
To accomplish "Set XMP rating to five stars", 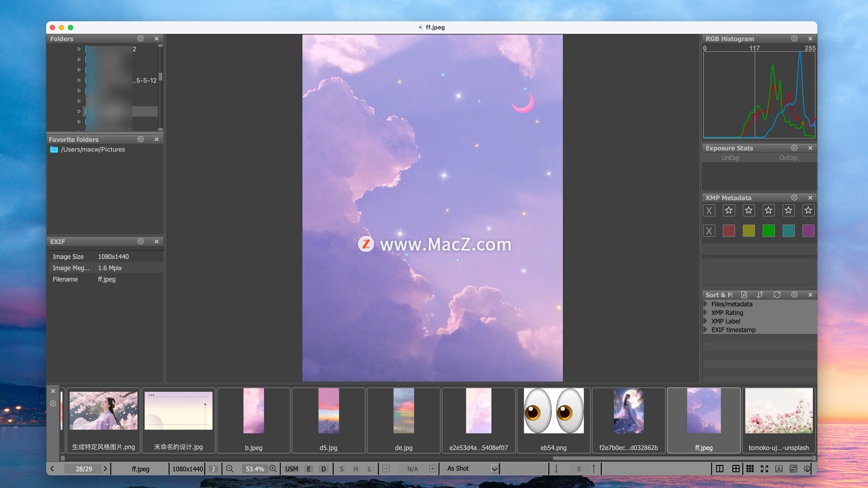I will (x=808, y=210).
